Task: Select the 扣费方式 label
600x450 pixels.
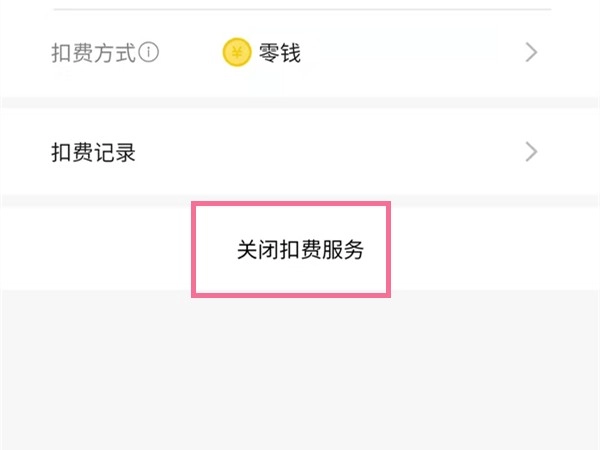Action: [93, 53]
